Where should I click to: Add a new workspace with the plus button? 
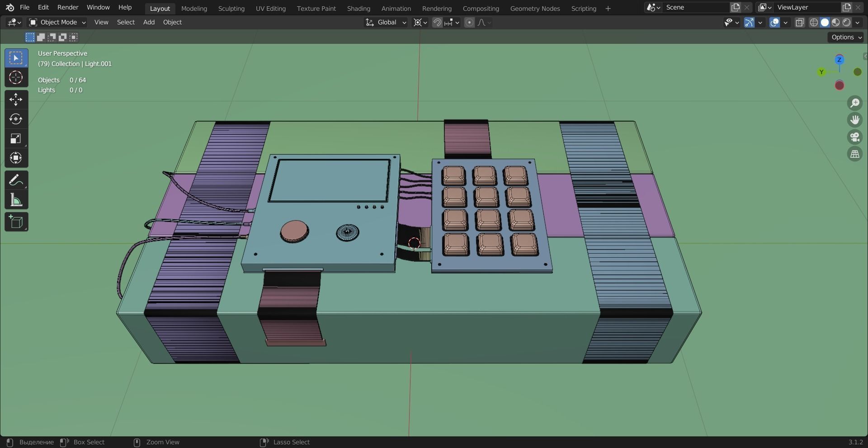[608, 8]
